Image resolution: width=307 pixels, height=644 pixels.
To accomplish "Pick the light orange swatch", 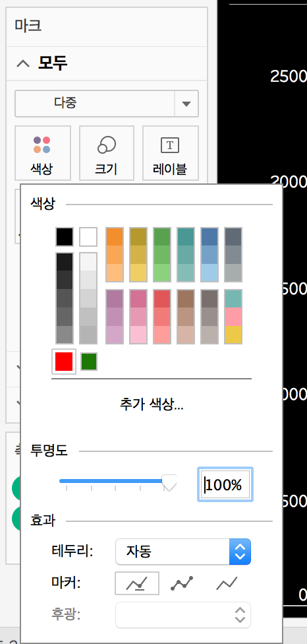I will (115, 273).
